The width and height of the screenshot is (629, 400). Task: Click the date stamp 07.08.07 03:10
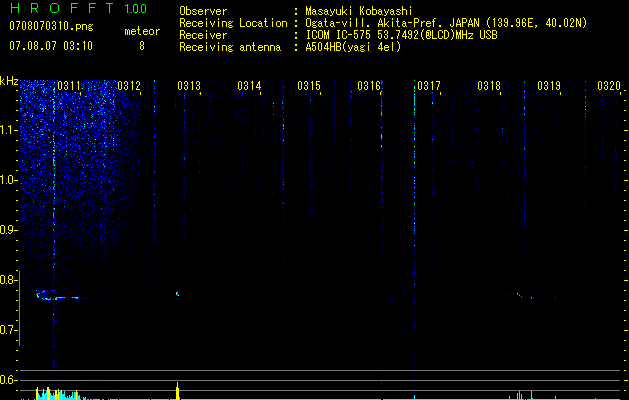51,45
